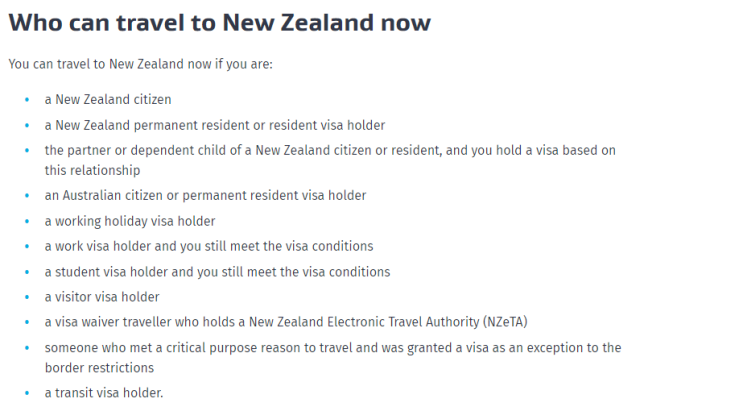Click the words 'this relationship' in the third bullet
The image size is (743, 407).
click(x=91, y=170)
